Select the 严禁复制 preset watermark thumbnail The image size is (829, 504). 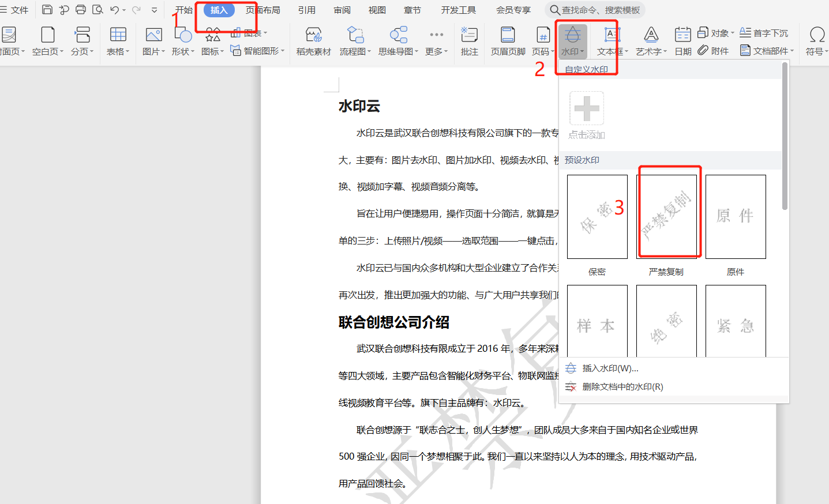(666, 217)
